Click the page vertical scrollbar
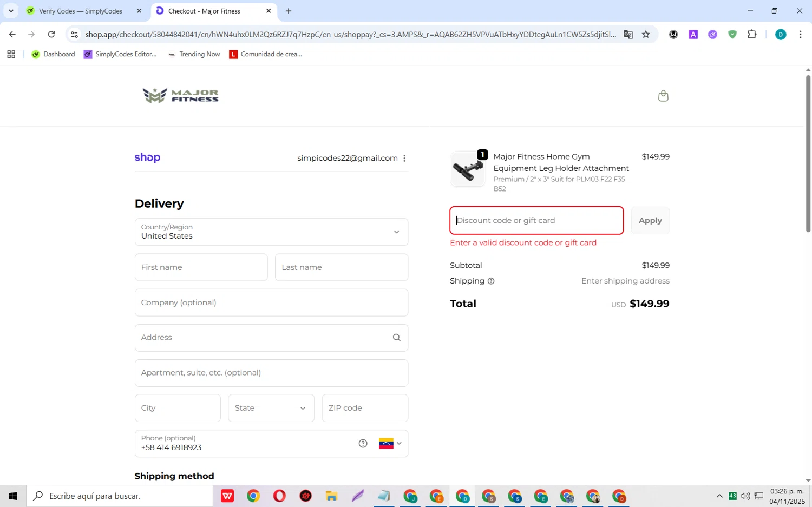This screenshot has width=812, height=507. 808,154
